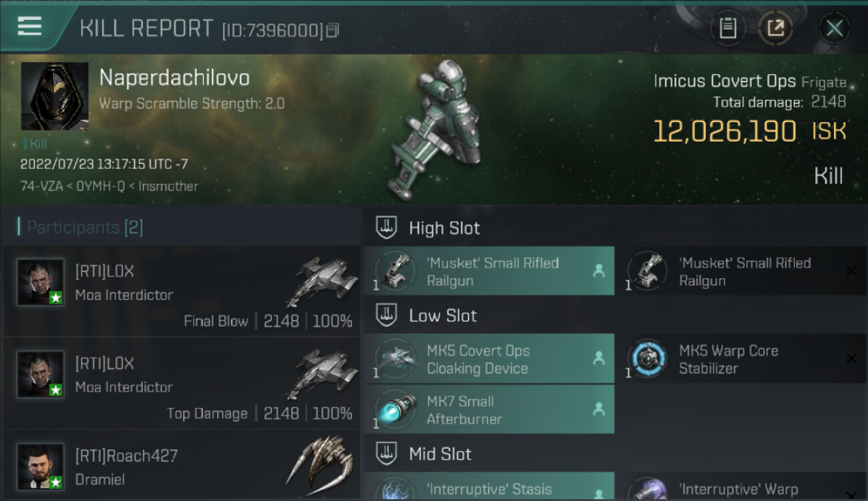Copy the kill report ID

click(333, 30)
